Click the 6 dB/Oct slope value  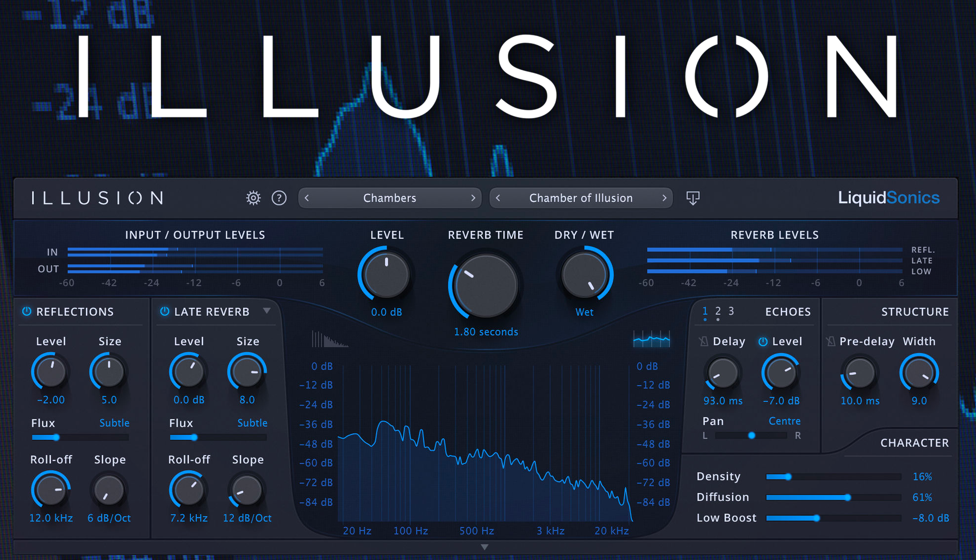tap(109, 518)
